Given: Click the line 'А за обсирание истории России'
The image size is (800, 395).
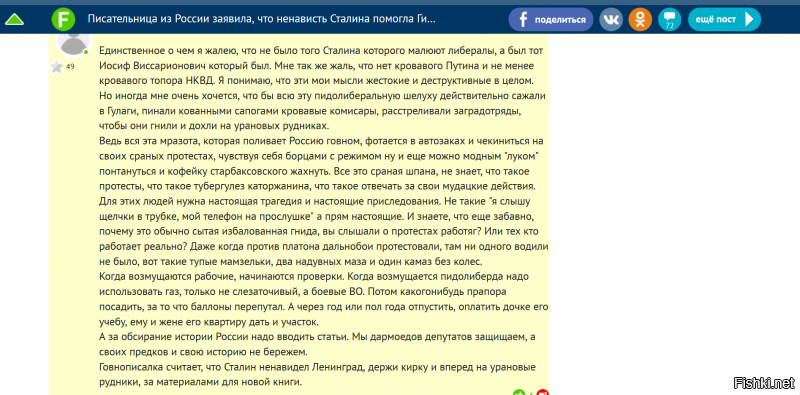Looking at the screenshot, I should [x=316, y=337].
